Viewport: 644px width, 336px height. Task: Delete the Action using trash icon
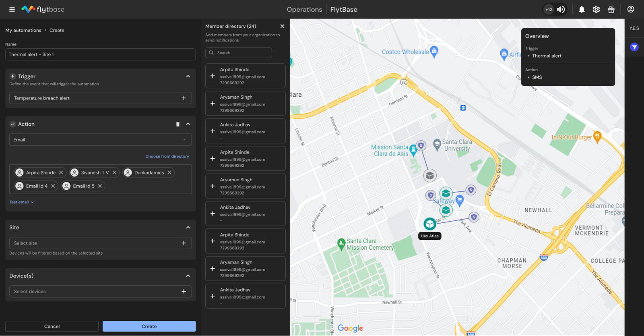[x=178, y=124]
